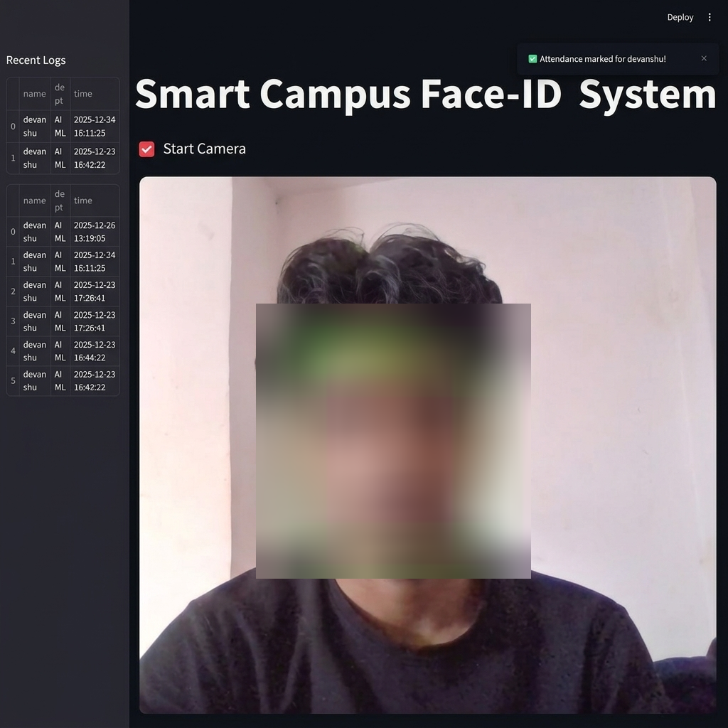Click devanshu name cell in second table row 0
The image size is (728, 728).
35,232
